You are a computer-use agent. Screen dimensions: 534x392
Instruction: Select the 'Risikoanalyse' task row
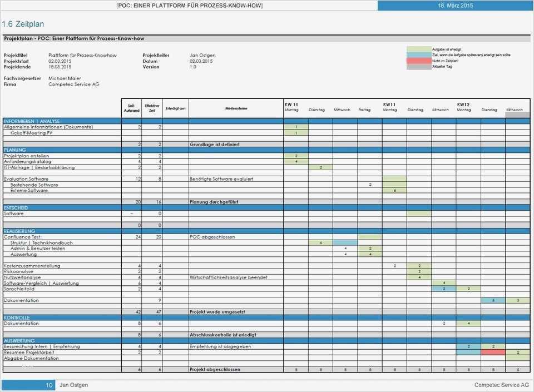tap(266, 271)
